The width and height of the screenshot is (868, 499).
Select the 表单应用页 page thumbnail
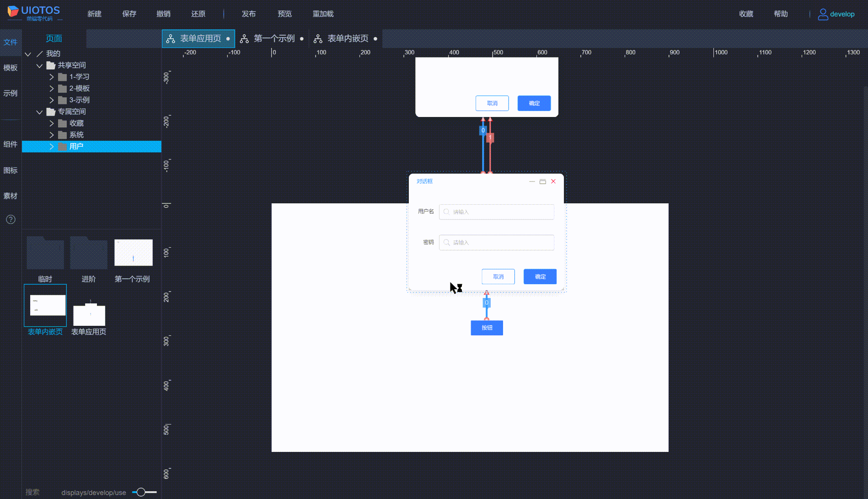pos(89,313)
